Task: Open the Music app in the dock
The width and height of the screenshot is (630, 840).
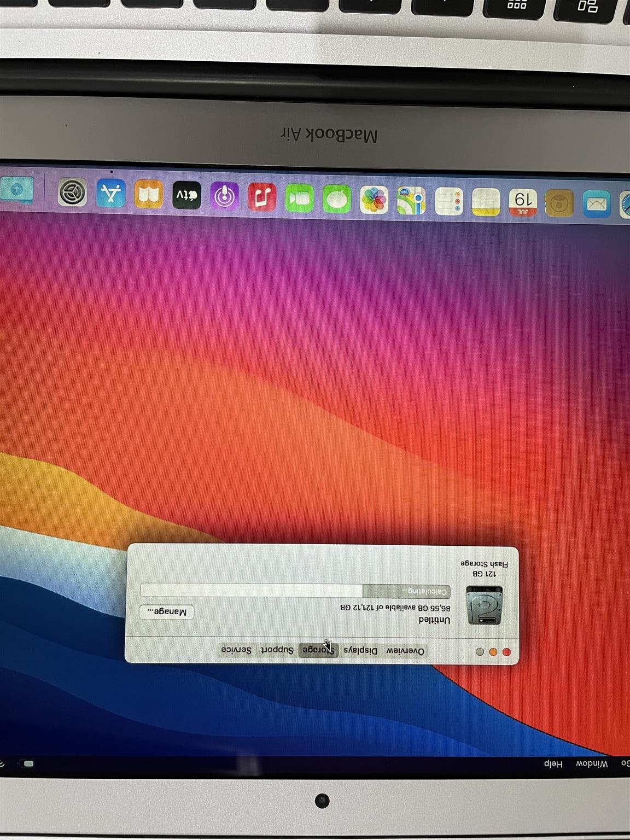Action: (x=262, y=197)
